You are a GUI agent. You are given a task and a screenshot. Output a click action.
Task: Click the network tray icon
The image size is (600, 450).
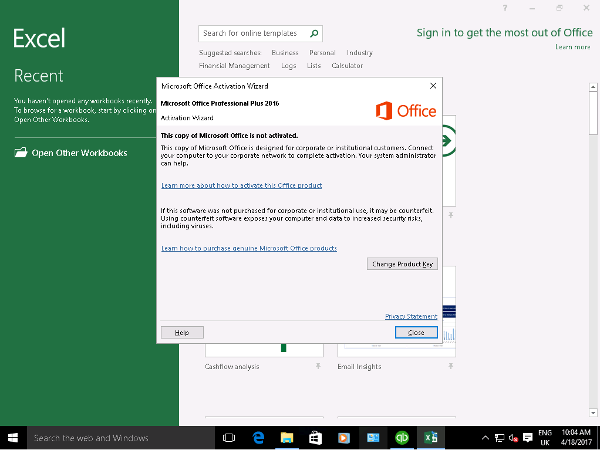pyautogui.click(x=499, y=438)
